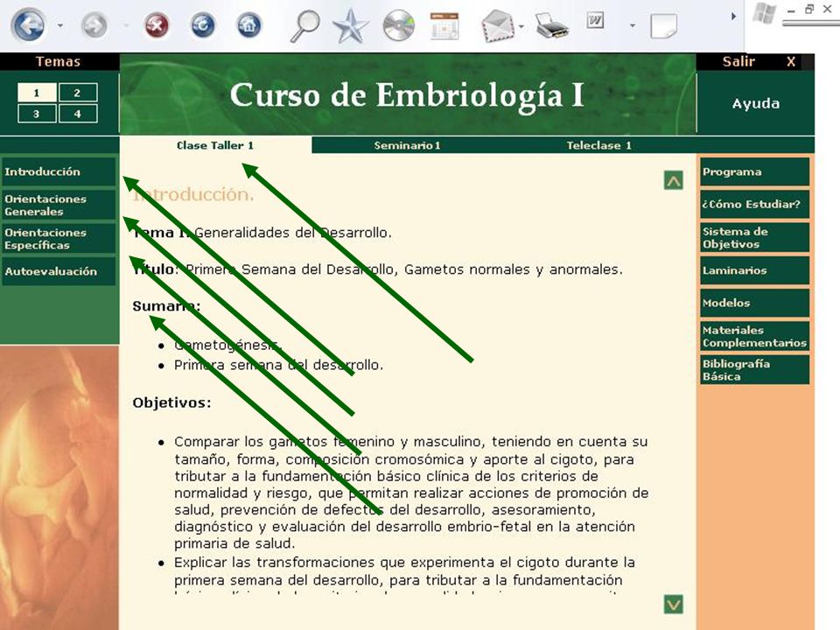Viewport: 840px width, 630px height.
Task: Select Tema 2 in Temas grid
Action: tap(78, 93)
